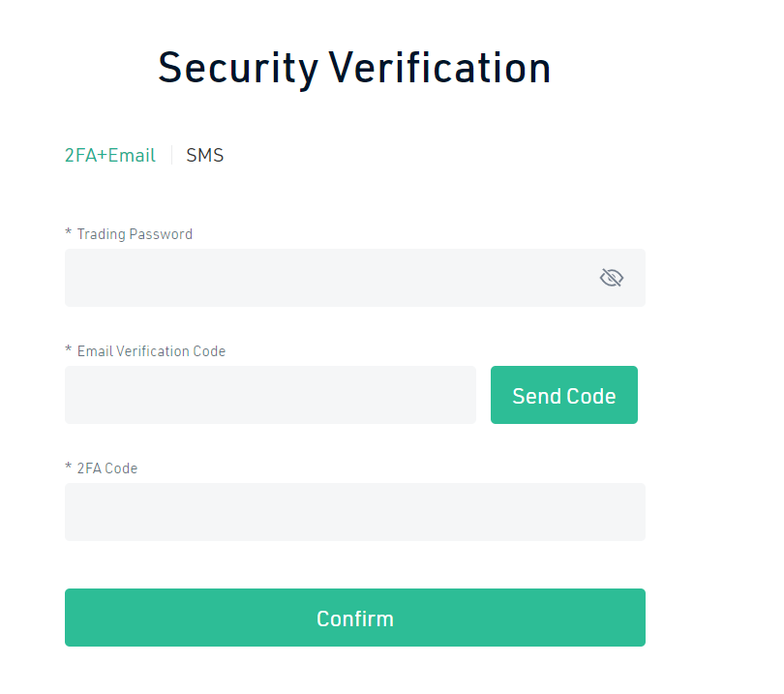The height and width of the screenshot is (694, 784).
Task: Click the asterisk beside 2FA Code label
Action: click(x=69, y=468)
